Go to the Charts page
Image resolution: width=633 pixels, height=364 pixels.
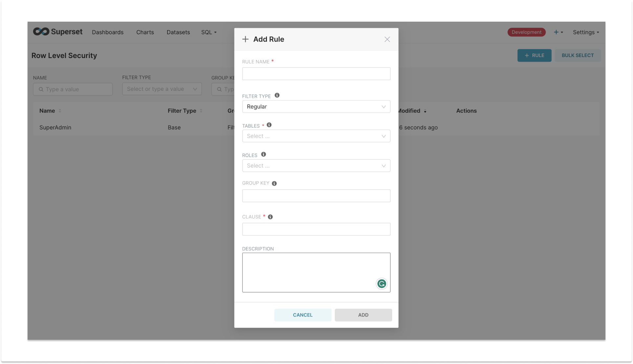click(x=145, y=32)
